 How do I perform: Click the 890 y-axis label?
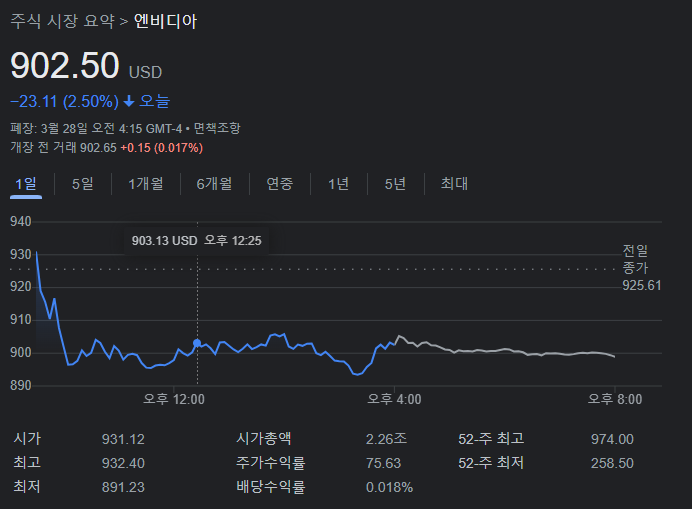click(21, 385)
